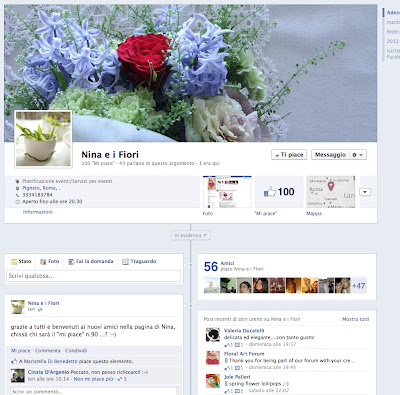Click timestamp 'domenica alle 19.45'
400x395 pixels.
pyautogui.click(x=272, y=367)
